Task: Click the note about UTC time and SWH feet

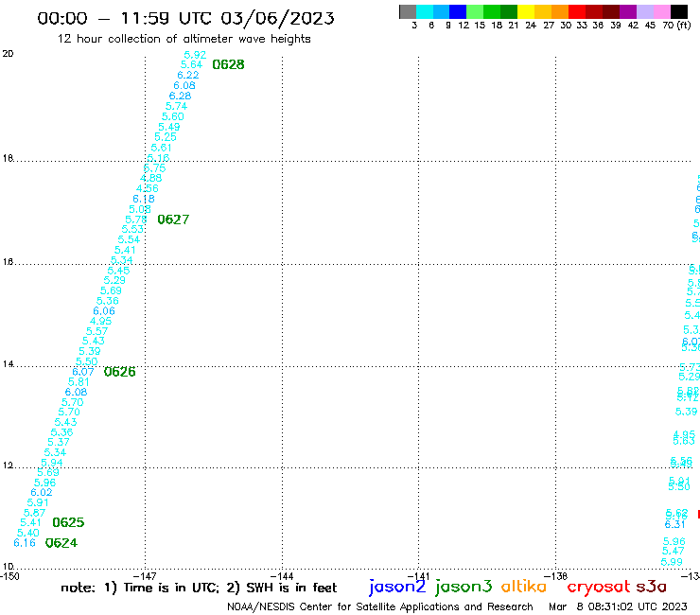Action: click(199, 588)
